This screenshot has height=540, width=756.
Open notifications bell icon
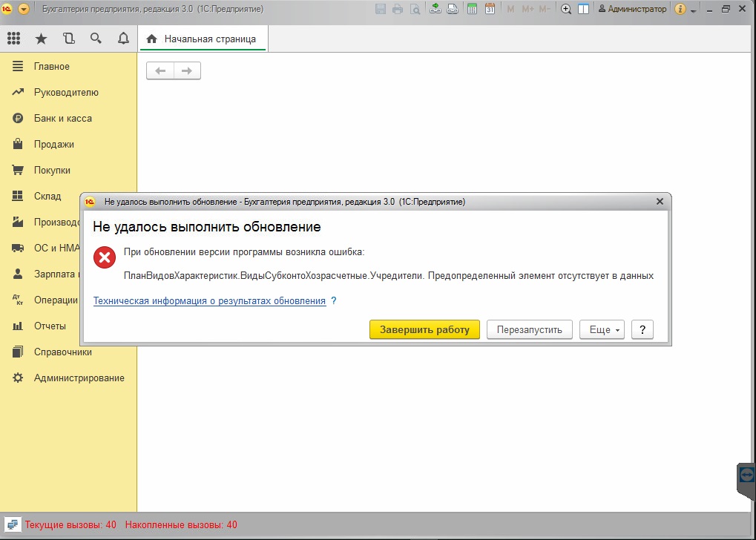coord(123,39)
